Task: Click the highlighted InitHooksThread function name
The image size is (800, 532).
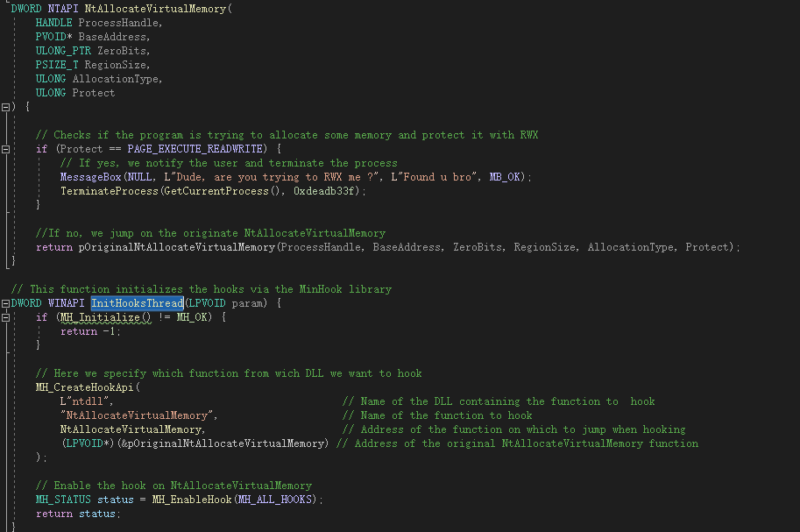Action: point(138,303)
